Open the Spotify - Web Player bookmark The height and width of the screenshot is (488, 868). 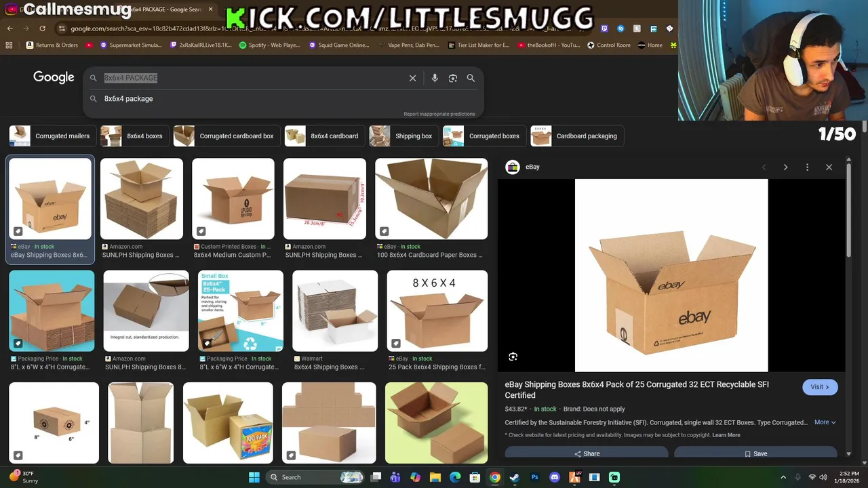point(270,45)
